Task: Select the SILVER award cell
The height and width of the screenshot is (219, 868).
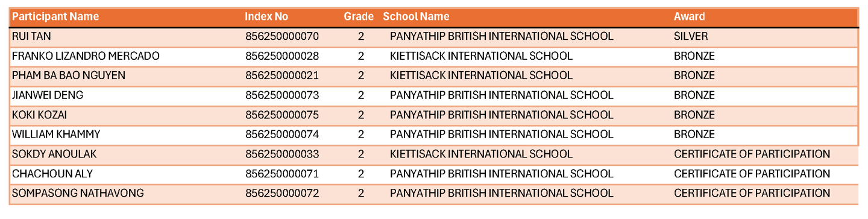Action: pos(691,36)
